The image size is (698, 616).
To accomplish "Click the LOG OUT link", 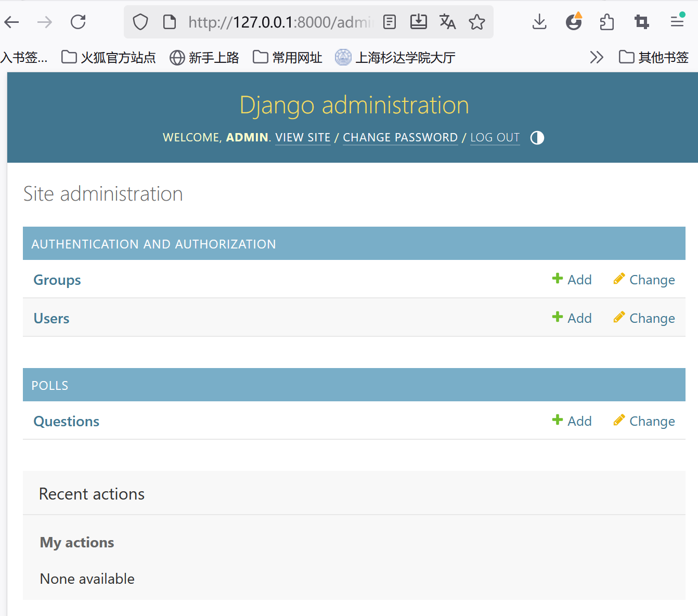I will pos(495,138).
